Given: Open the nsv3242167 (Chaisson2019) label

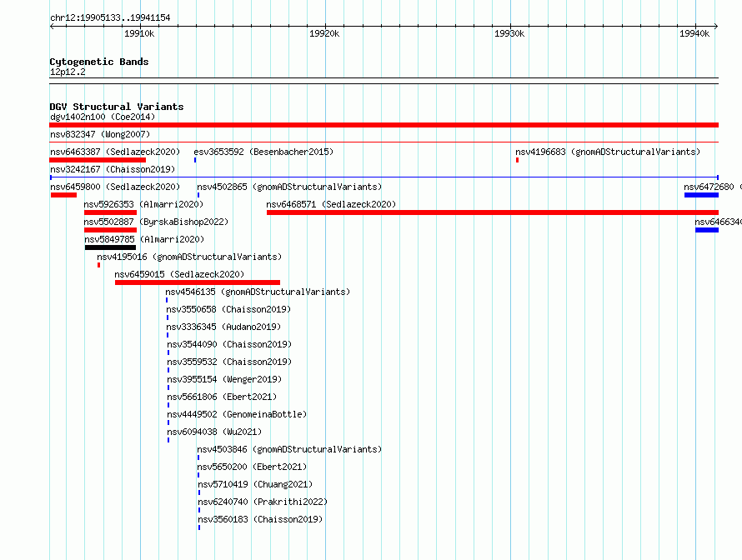Looking at the screenshot, I should (x=113, y=169).
